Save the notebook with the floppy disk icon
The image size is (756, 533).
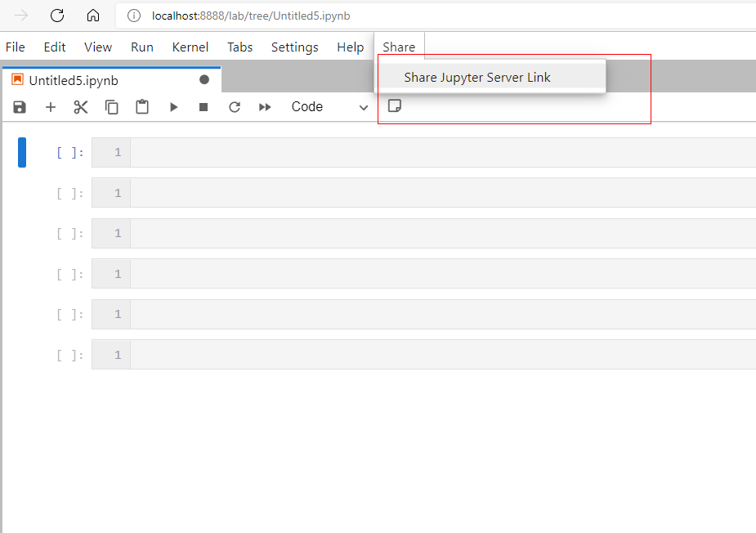coord(20,107)
